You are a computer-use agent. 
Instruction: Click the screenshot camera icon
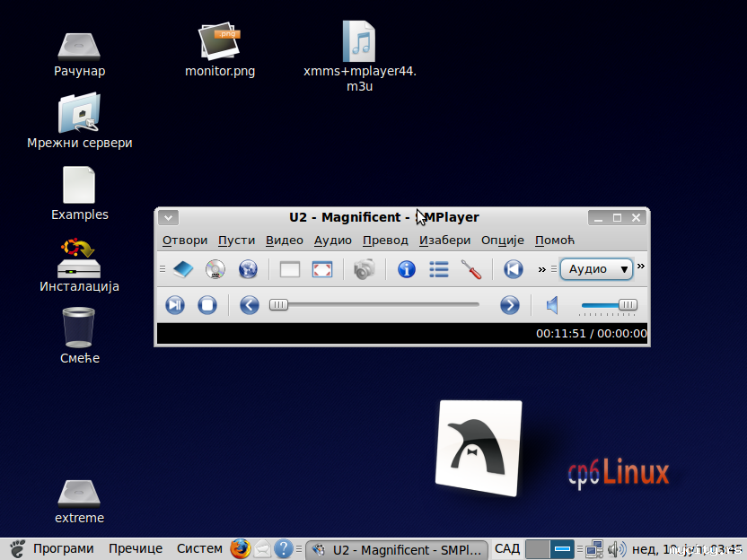(364, 269)
